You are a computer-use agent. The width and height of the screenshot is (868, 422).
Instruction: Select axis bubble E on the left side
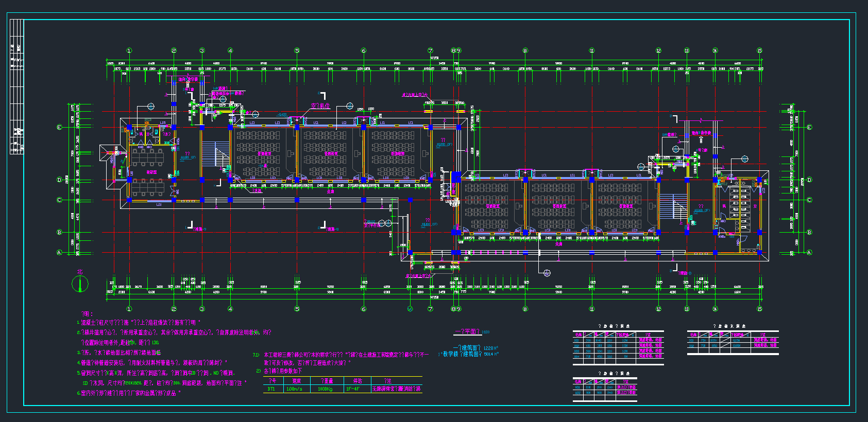[59, 127]
